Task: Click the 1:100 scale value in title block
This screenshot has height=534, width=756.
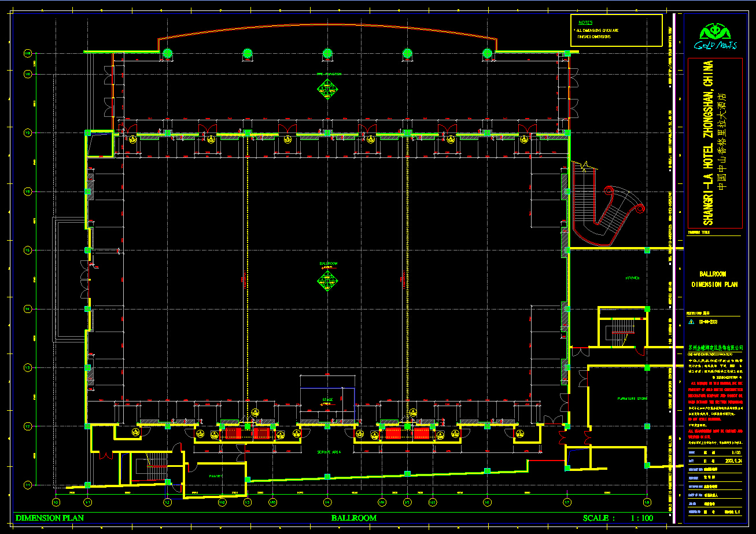Action: (x=736, y=452)
